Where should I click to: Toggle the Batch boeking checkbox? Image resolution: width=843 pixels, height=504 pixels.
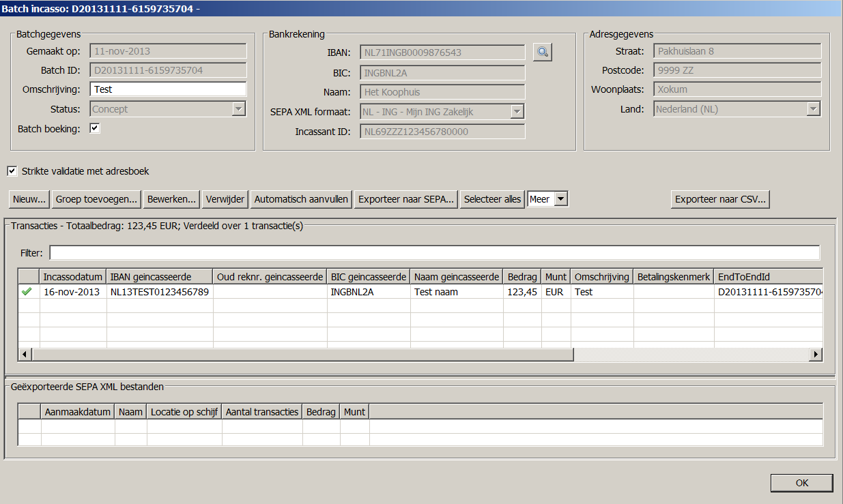[95, 128]
